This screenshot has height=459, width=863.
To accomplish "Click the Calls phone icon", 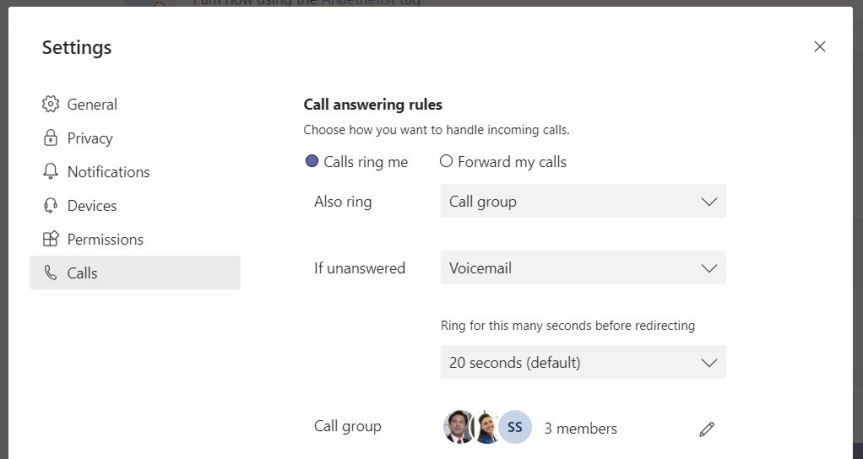I will [x=51, y=273].
